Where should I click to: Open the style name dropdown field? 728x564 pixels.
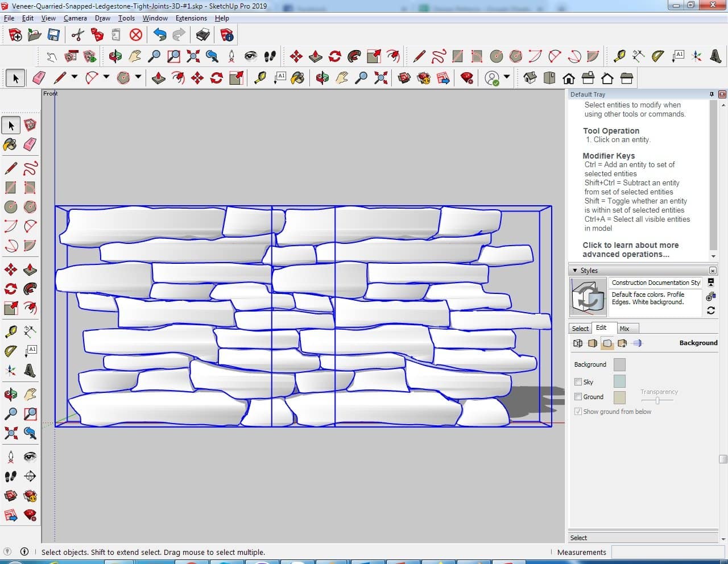coord(655,283)
